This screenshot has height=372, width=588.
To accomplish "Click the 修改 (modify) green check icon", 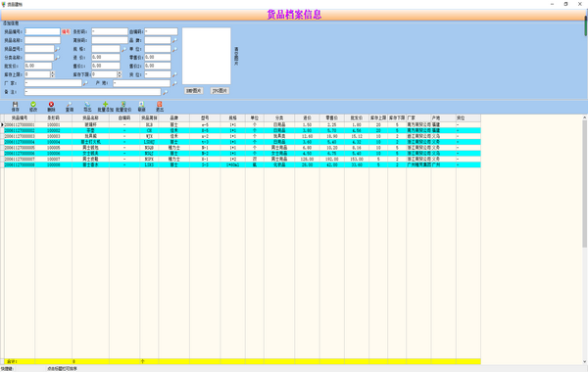I will tap(33, 107).
